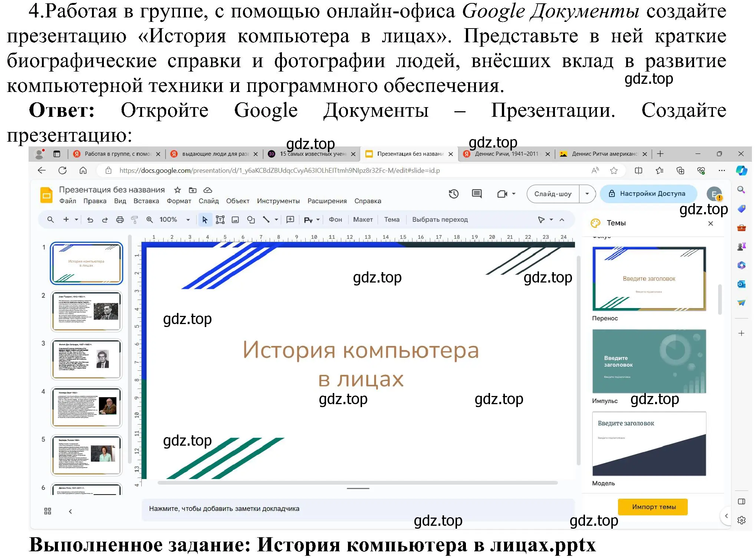Switch to Деннис Ричи 1941–2011 browser tab
756x558 pixels.
click(x=507, y=154)
